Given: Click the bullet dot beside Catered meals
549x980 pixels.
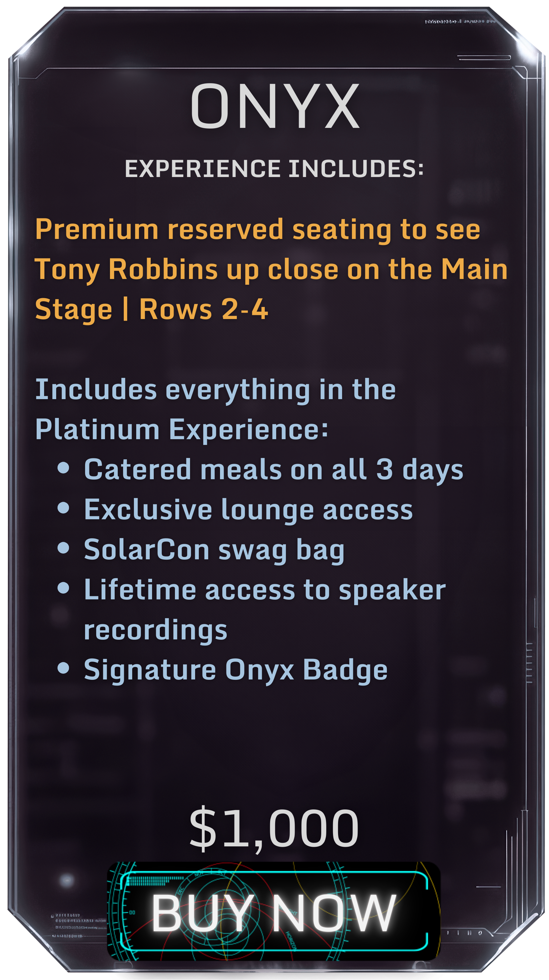Looking at the screenshot, I should (x=63, y=467).
